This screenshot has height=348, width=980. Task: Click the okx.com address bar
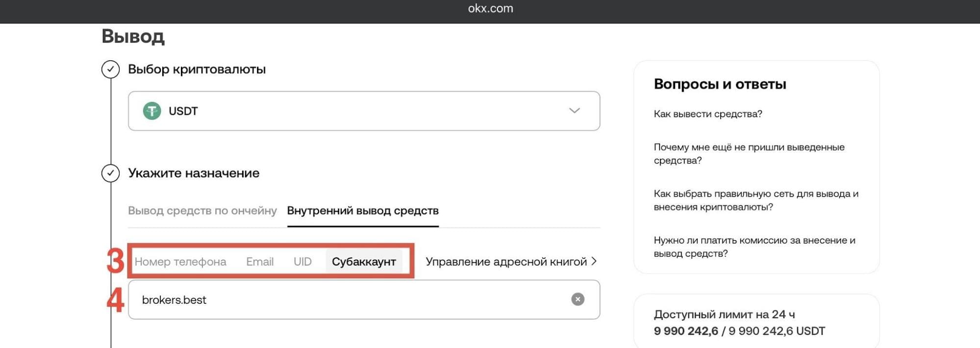point(490,8)
